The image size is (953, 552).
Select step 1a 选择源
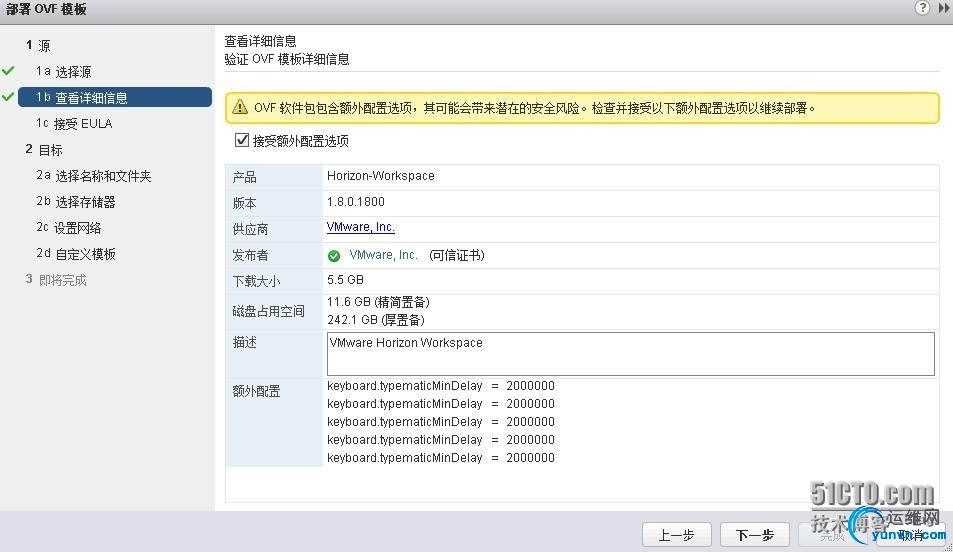click(63, 72)
